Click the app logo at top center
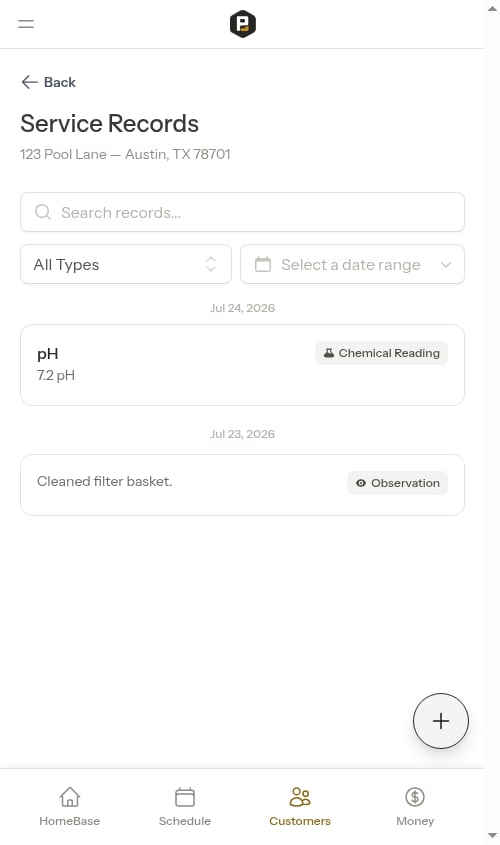The height and width of the screenshot is (845, 500). tap(243, 24)
